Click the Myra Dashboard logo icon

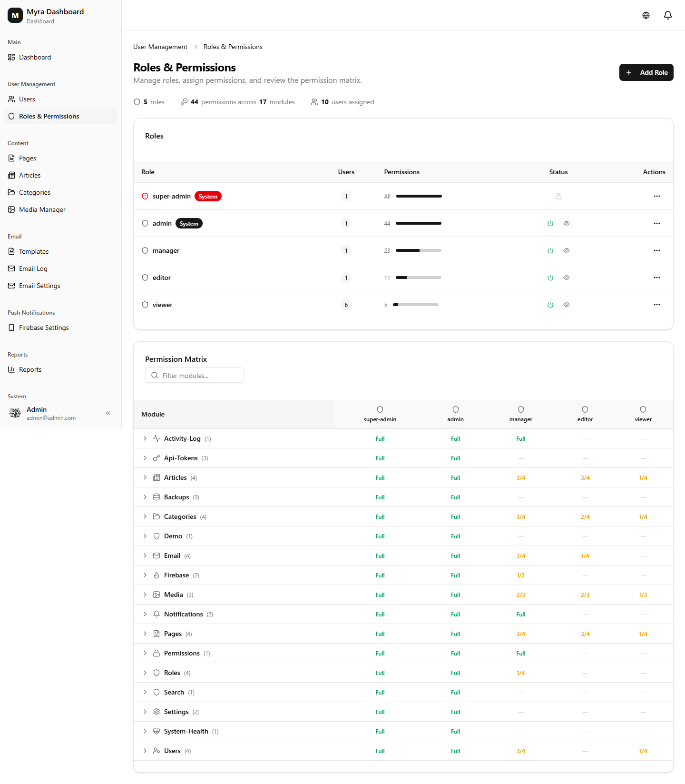pyautogui.click(x=15, y=15)
